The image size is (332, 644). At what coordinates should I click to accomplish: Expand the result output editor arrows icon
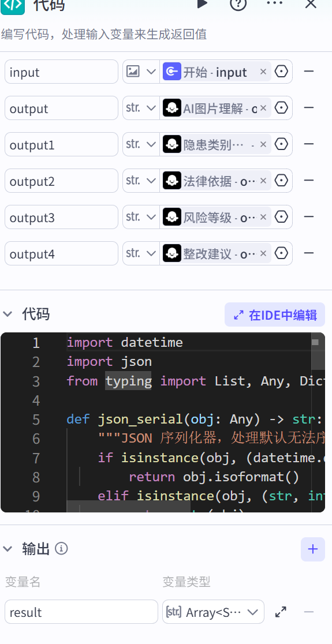point(281,612)
